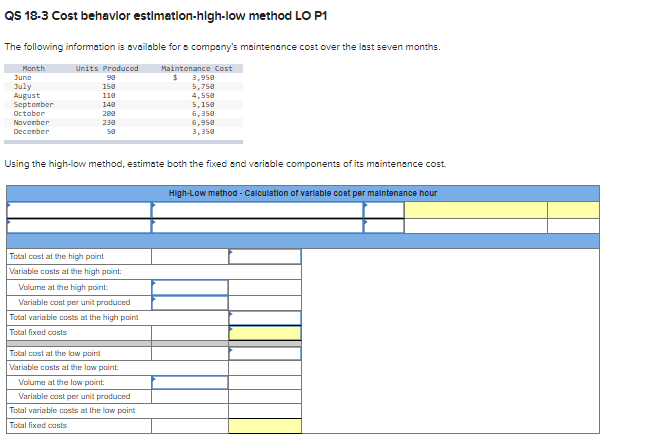This screenshot has width=655, height=445.
Task: Click Total variable costs at the high point input
Action: click(265, 318)
